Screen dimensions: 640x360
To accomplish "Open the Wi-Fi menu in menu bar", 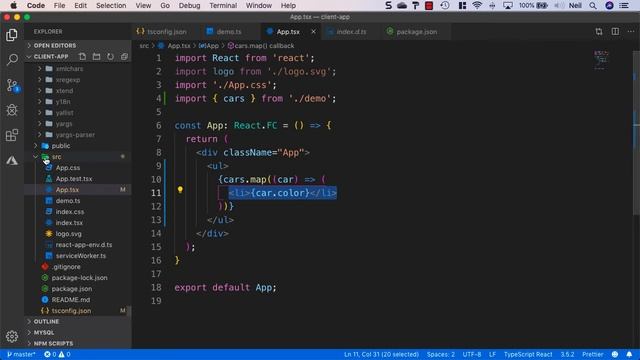I will [477, 6].
